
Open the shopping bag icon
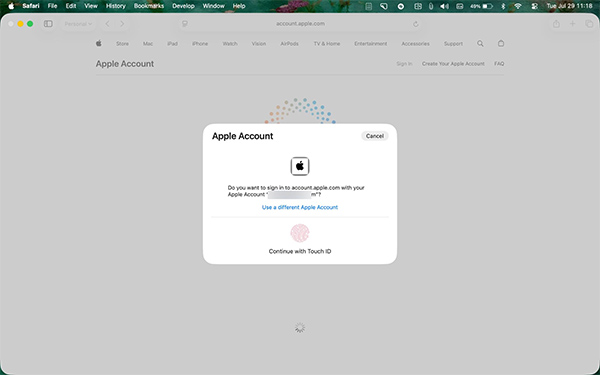point(501,43)
